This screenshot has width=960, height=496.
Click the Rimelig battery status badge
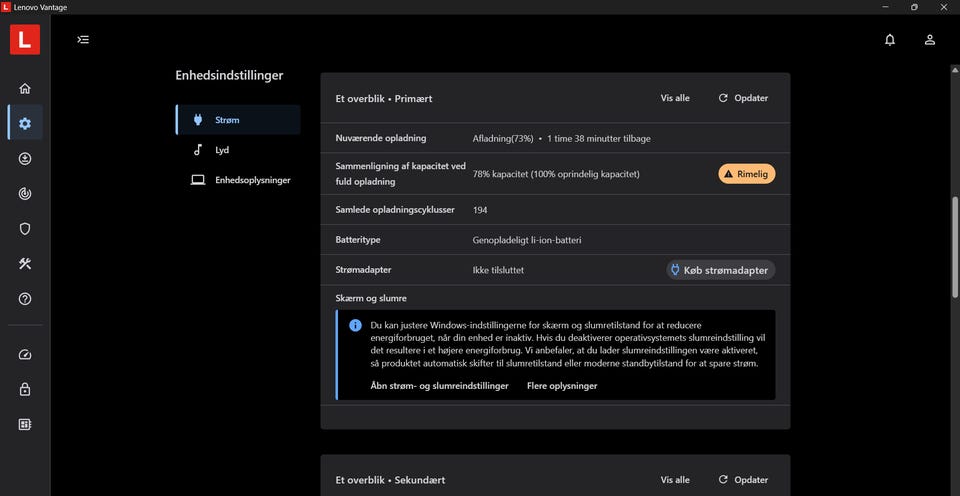point(746,174)
